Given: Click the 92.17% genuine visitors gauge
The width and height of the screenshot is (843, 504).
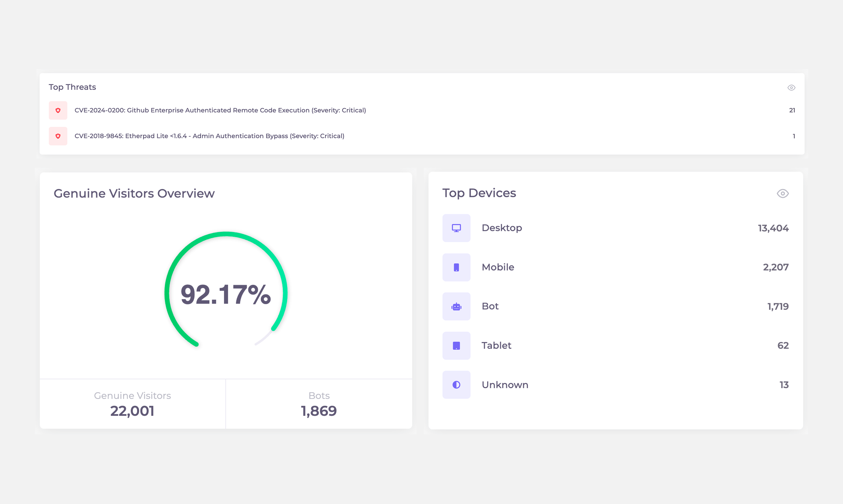Looking at the screenshot, I should click(226, 294).
